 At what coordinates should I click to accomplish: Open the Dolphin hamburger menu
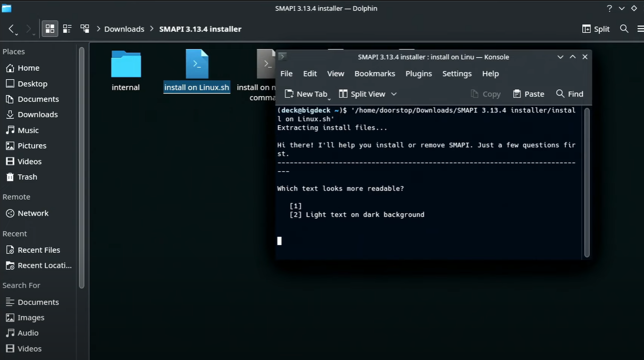(x=640, y=29)
